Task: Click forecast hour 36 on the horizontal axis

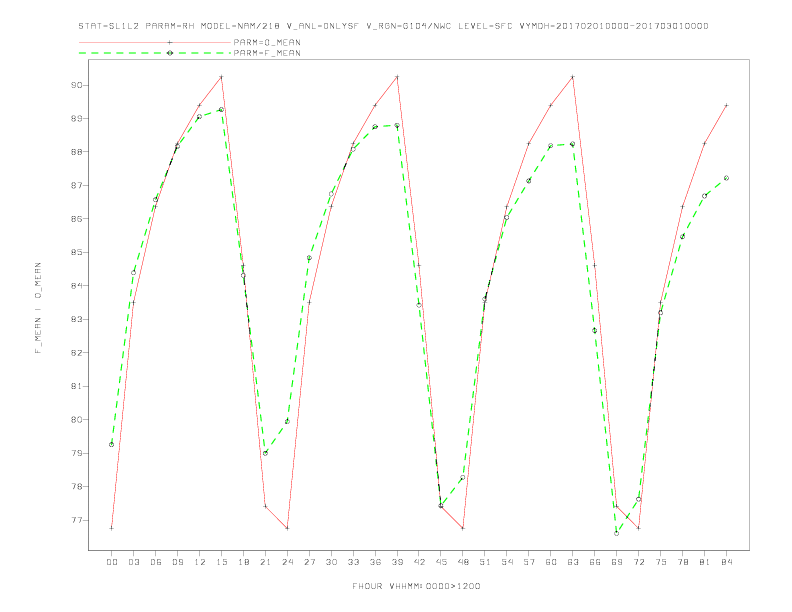Action: 375,562
